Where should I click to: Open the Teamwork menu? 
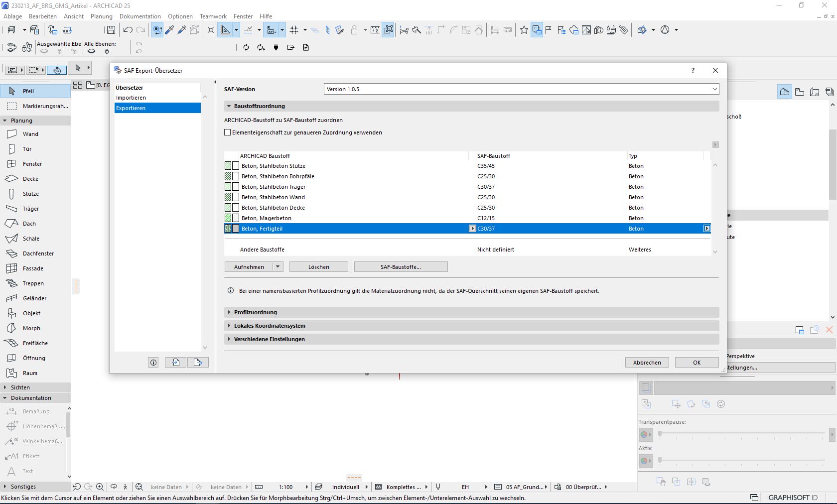tap(213, 16)
